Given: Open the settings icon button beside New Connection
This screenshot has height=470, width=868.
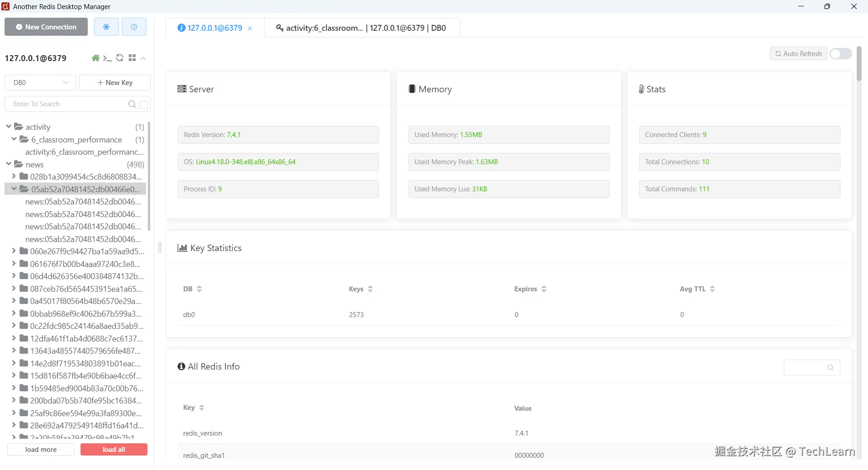Looking at the screenshot, I should [x=106, y=27].
